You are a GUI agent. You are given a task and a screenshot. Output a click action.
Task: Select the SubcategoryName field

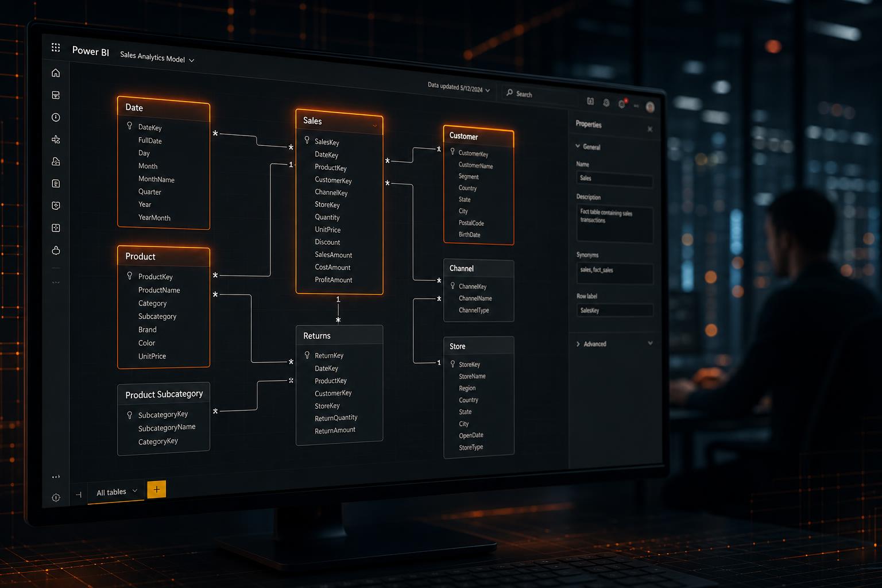[x=167, y=428]
